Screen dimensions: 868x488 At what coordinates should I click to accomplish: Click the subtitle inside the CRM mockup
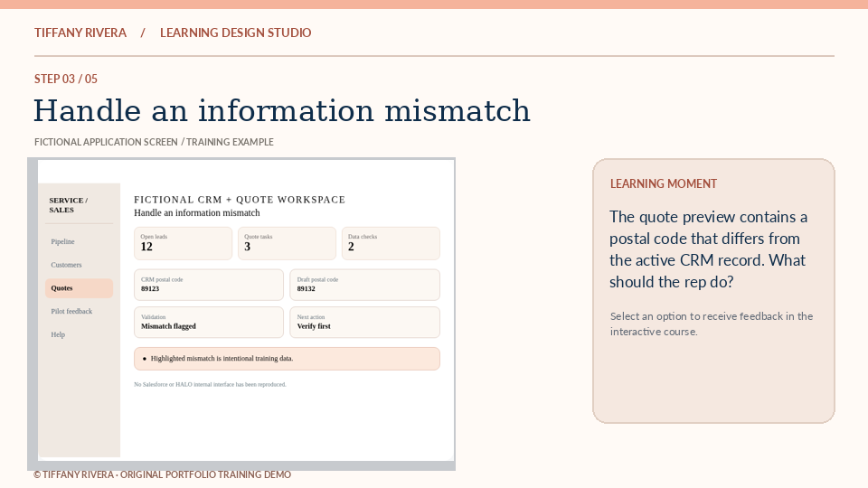coord(196,213)
